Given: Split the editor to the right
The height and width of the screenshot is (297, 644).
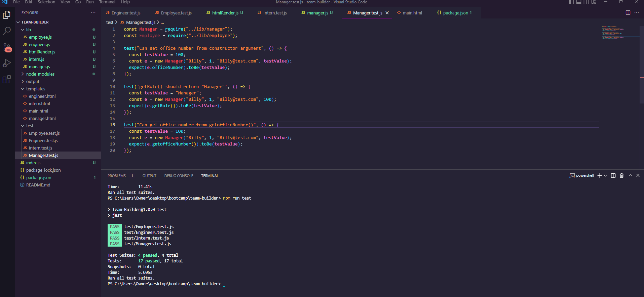Looking at the screenshot, I should pyautogui.click(x=628, y=13).
